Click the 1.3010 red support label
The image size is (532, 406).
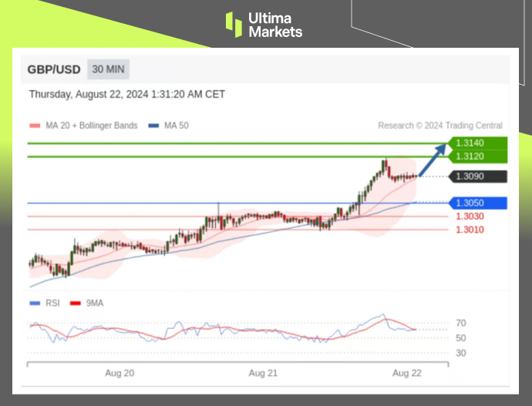pos(470,230)
